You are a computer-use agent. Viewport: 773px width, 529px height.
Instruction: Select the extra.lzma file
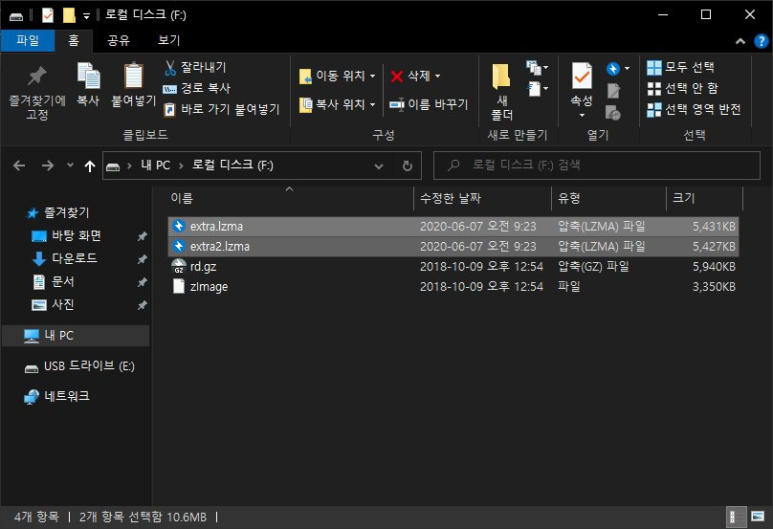tap(453, 227)
